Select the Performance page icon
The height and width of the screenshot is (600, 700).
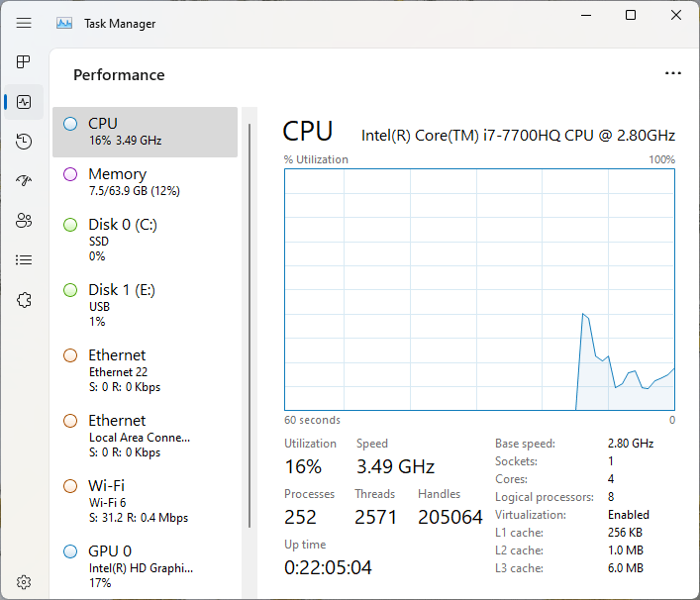click(24, 102)
